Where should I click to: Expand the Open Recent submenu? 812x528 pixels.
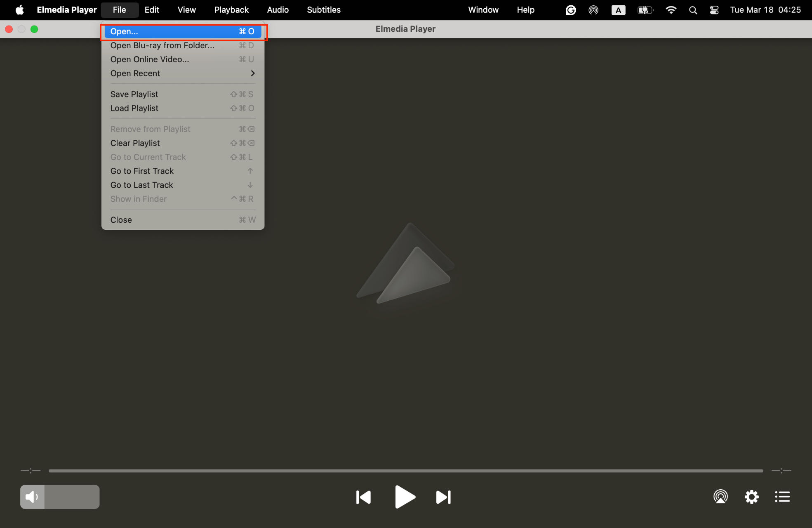(x=183, y=73)
